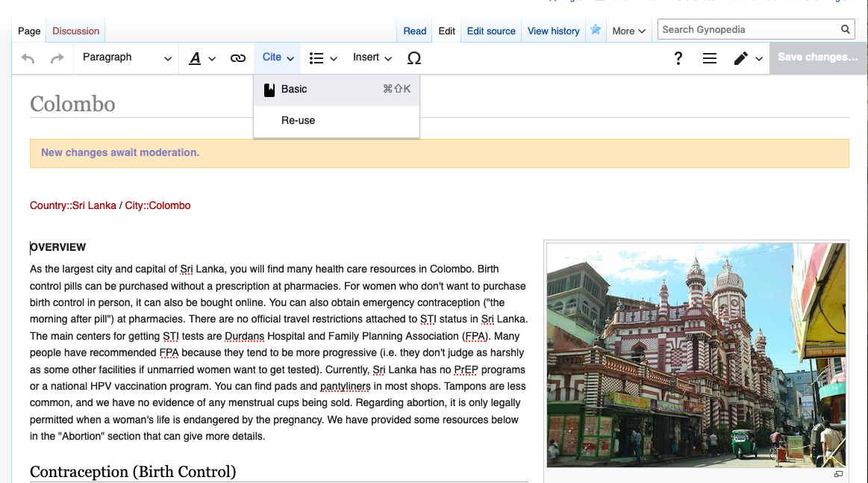Click the undo arrow icon
This screenshot has width=868, height=483.
click(28, 58)
